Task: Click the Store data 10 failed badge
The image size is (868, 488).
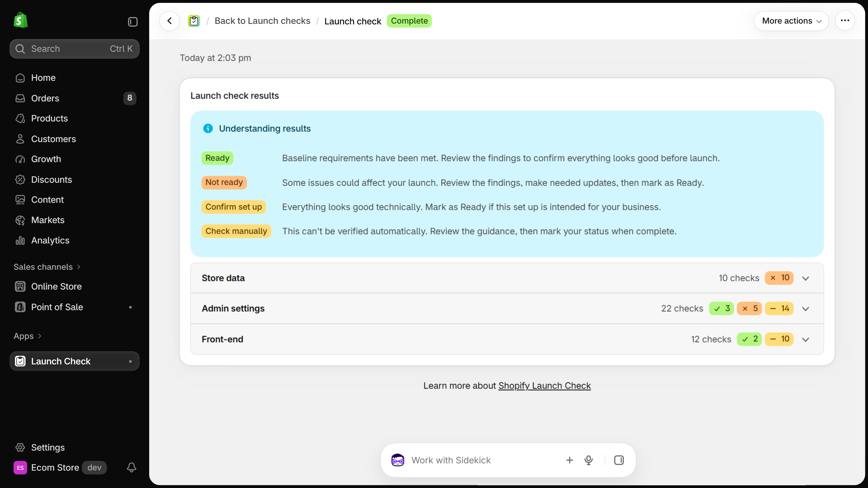Action: click(779, 278)
